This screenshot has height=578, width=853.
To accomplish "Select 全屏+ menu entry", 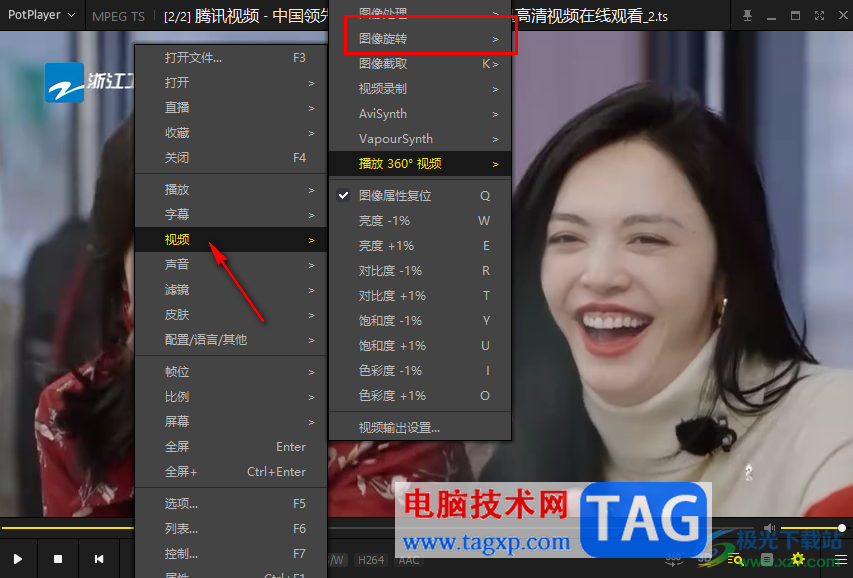I will tap(231, 472).
